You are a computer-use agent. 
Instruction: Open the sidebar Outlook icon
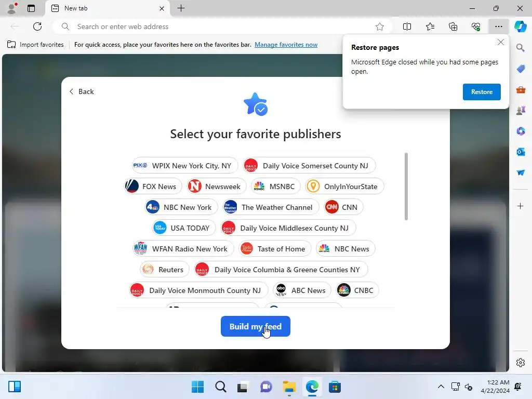(x=521, y=152)
